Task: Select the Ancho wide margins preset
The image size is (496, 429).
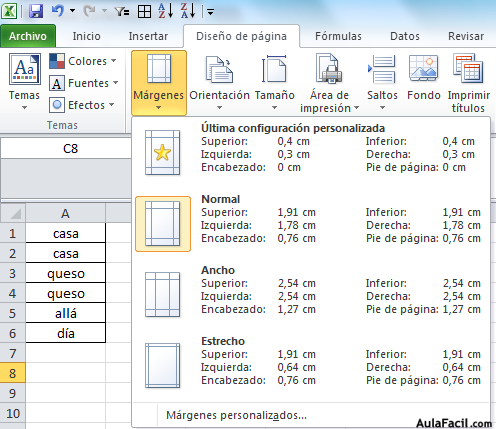Action: click(311, 294)
